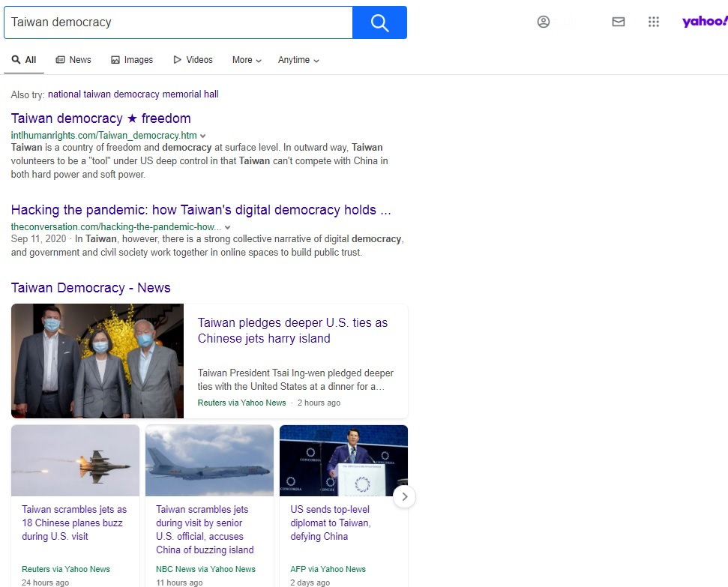Click next arrow in news carousel
This screenshot has width=728, height=587.
(404, 496)
